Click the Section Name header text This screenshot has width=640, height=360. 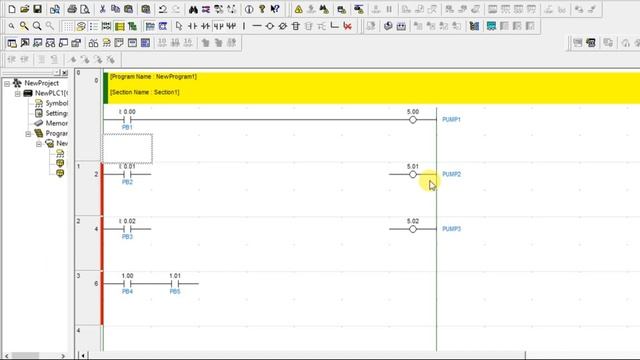145,92
